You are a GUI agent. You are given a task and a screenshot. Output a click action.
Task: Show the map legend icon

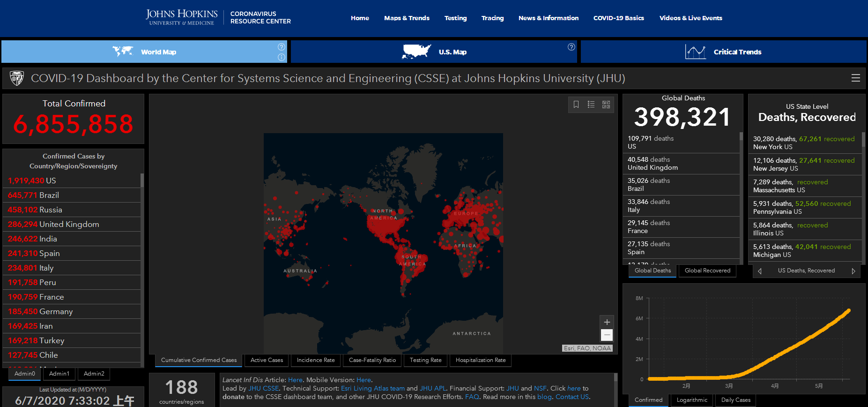tap(591, 105)
